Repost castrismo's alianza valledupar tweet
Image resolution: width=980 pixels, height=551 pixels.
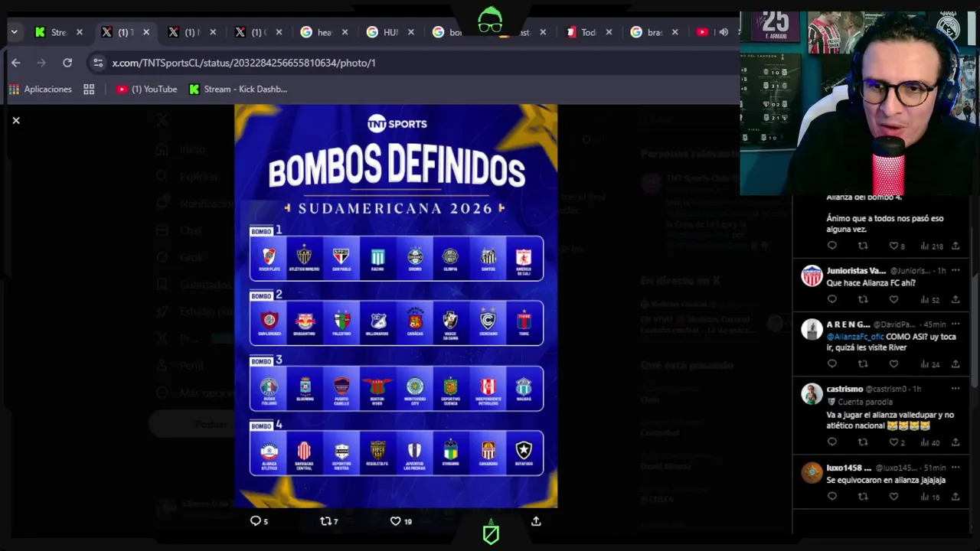click(863, 442)
